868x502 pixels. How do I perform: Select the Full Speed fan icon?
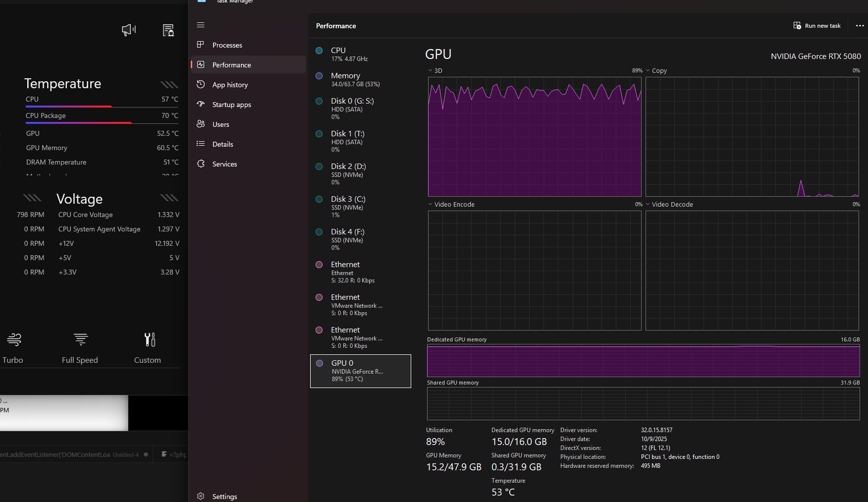(x=80, y=339)
